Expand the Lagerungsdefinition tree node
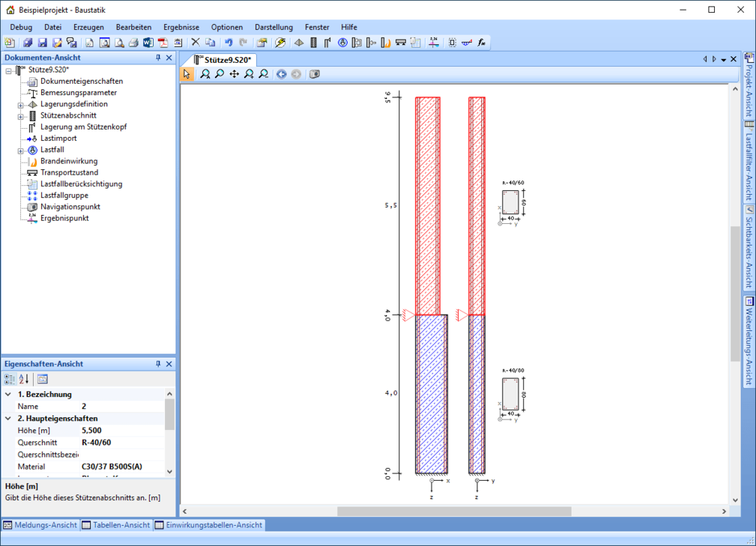Image resolution: width=756 pixels, height=546 pixels. coord(21,105)
